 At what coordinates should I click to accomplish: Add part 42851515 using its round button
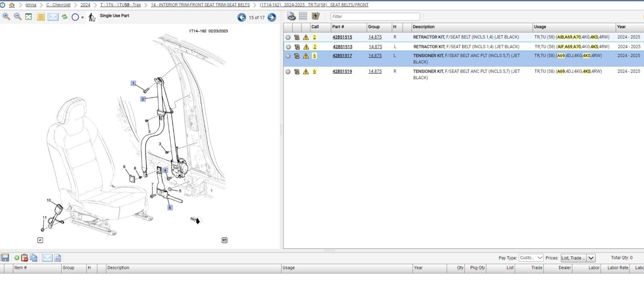(288, 37)
